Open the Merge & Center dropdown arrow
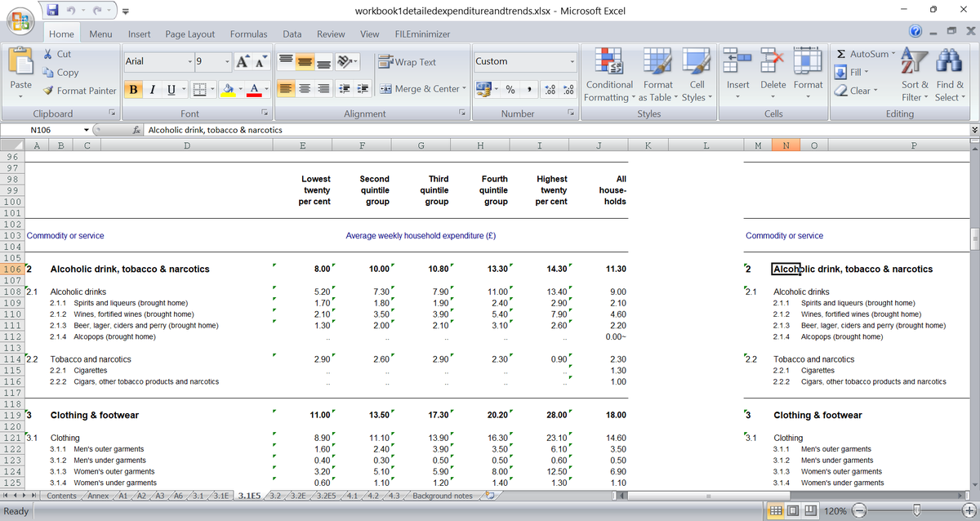This screenshot has width=980, height=521. point(464,89)
